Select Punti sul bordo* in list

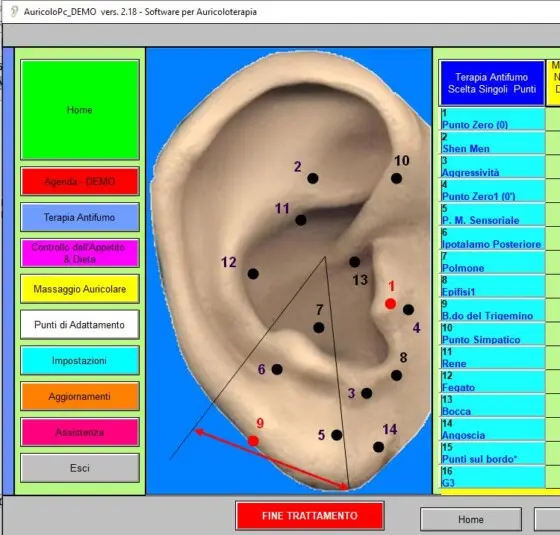pos(492,453)
